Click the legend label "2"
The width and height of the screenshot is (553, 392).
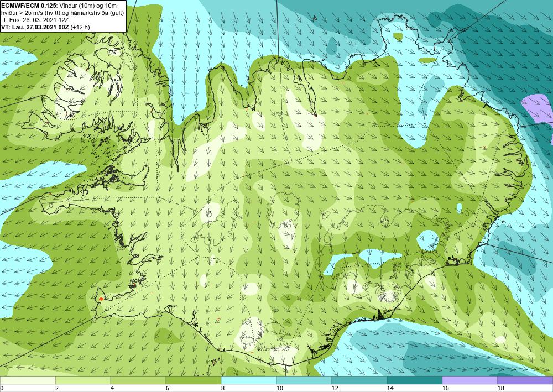pyautogui.click(x=57, y=389)
